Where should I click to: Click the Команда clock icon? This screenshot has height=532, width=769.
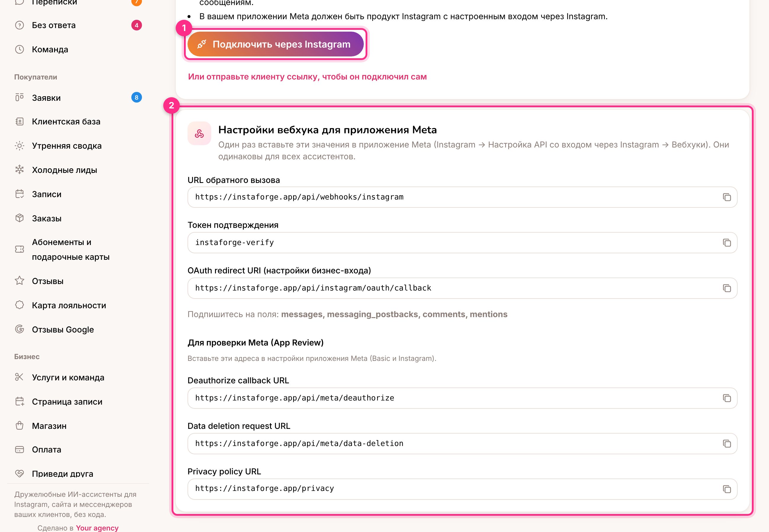[20, 49]
